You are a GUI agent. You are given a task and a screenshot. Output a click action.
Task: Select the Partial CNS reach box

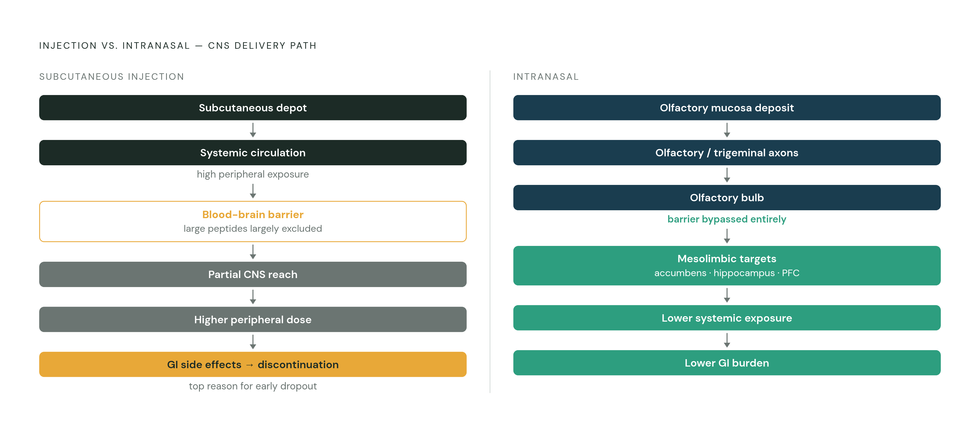(253, 274)
